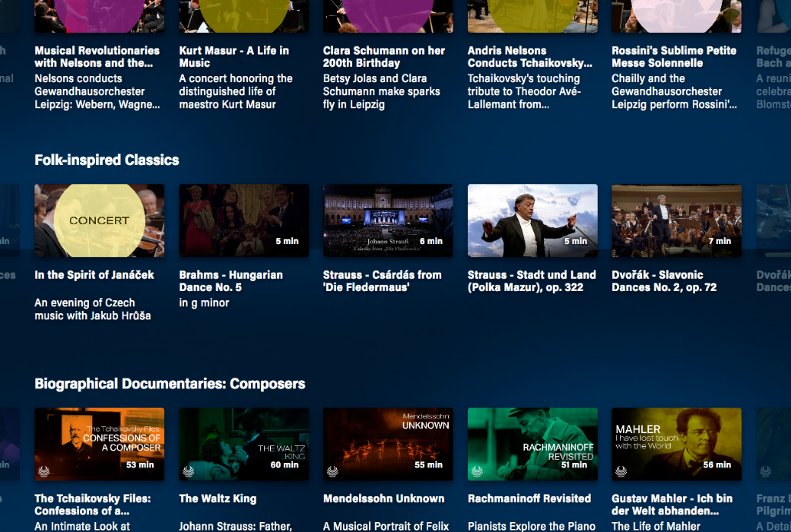
Task: Click the logo icon on Mendelssohn Unknown thumbnail
Action: (x=333, y=471)
